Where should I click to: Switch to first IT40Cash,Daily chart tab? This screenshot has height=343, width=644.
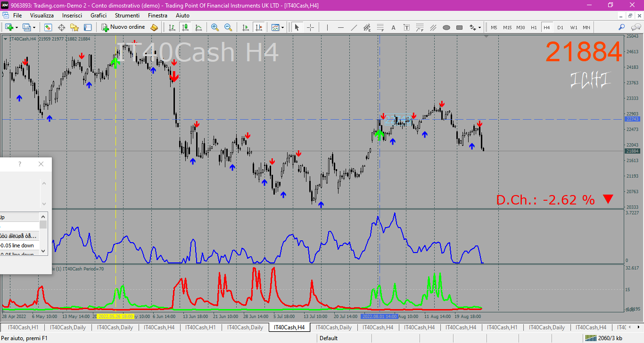[68, 327]
